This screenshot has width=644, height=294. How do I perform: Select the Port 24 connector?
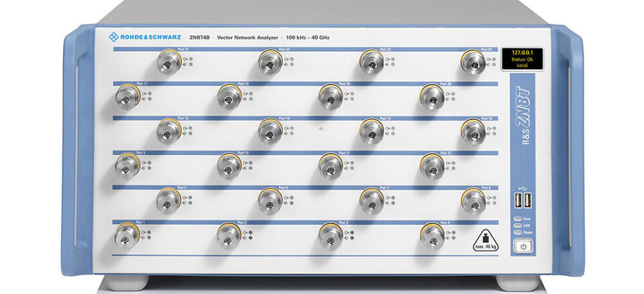(473, 62)
